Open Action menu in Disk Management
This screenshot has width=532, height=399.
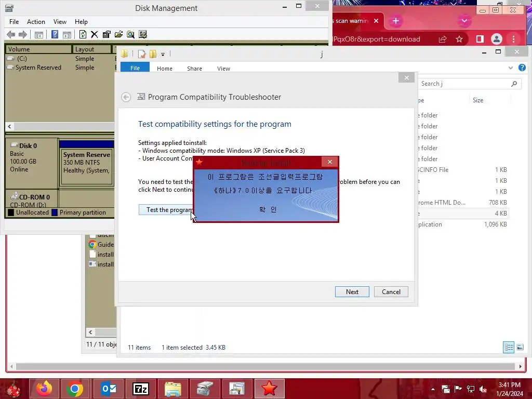pyautogui.click(x=36, y=22)
